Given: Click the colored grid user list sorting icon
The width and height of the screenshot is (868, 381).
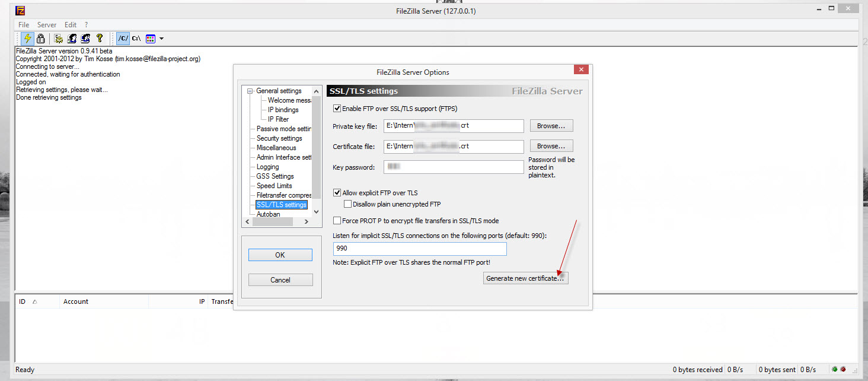Looking at the screenshot, I should point(151,39).
